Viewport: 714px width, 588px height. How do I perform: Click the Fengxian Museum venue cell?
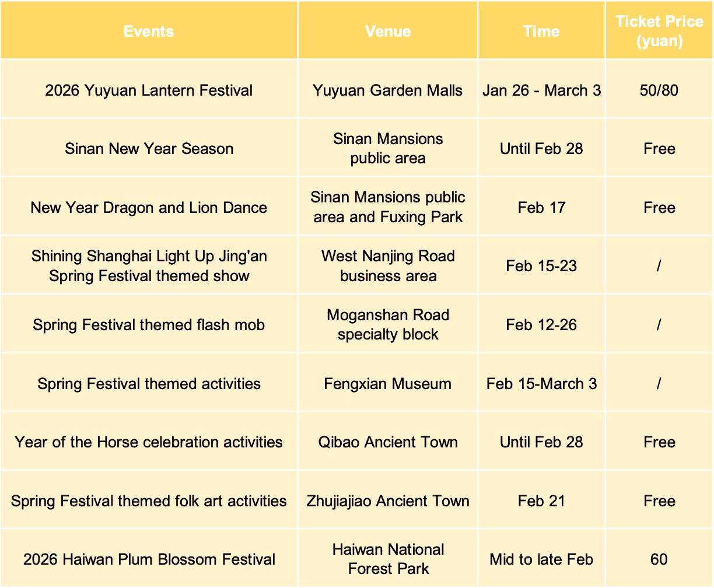388,384
